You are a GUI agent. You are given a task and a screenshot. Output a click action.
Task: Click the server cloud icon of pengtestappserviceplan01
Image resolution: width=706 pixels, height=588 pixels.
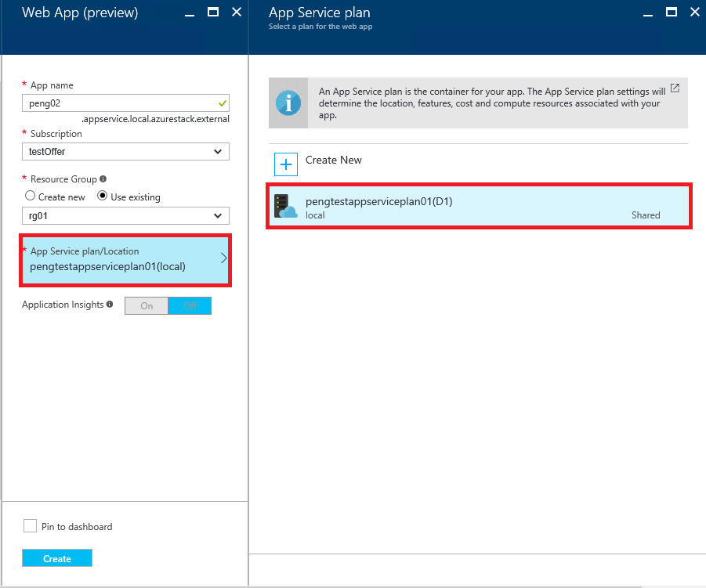point(285,207)
